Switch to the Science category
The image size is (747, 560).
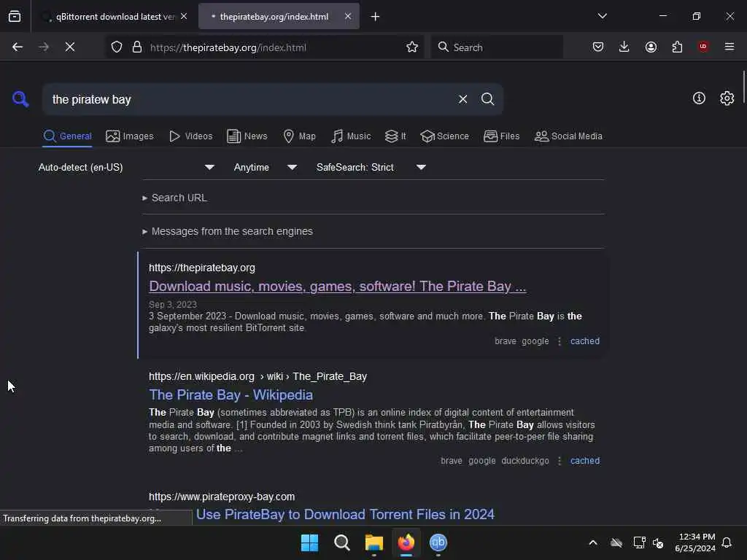444,136
